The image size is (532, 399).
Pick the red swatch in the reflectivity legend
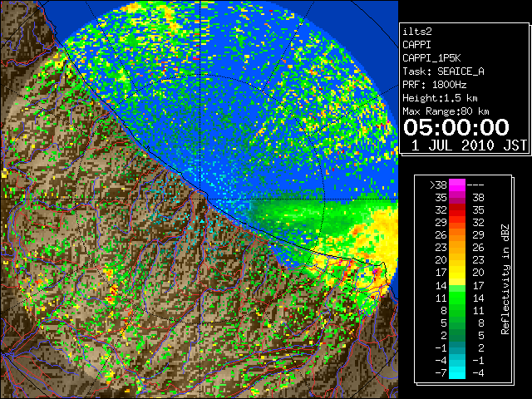pos(457,210)
